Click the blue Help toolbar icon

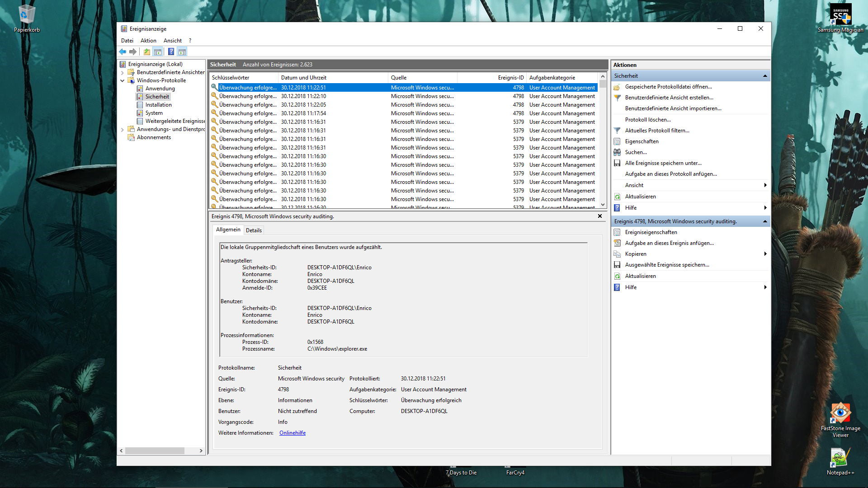(x=171, y=52)
